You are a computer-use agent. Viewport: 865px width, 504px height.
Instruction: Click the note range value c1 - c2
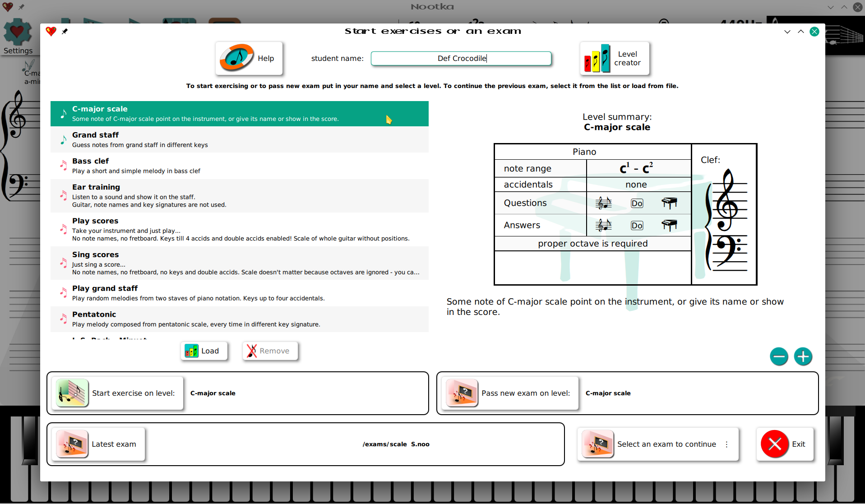[636, 168]
